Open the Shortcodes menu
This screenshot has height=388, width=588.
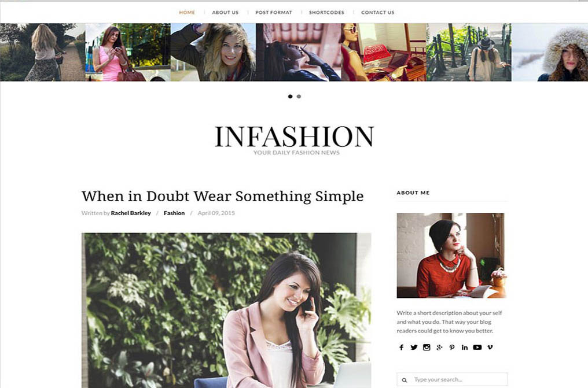(x=326, y=12)
